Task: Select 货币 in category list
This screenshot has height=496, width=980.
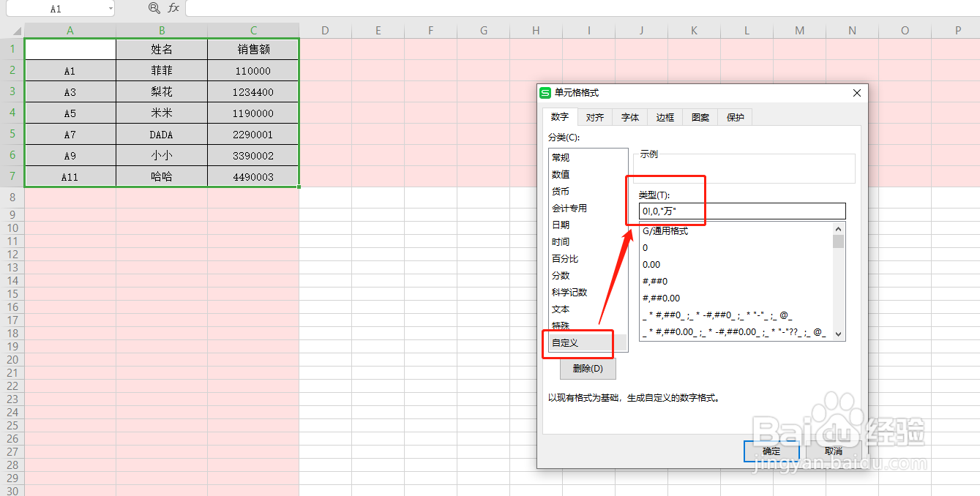Action: (588, 191)
